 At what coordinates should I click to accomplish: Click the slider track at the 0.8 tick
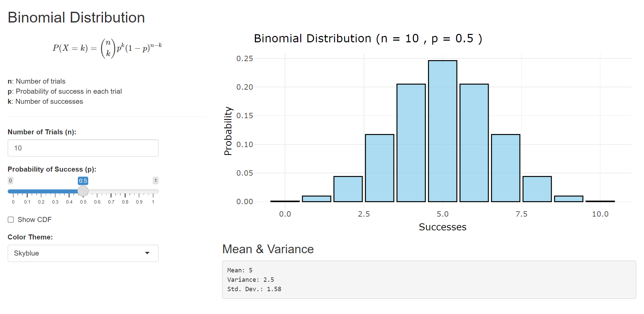125,191
